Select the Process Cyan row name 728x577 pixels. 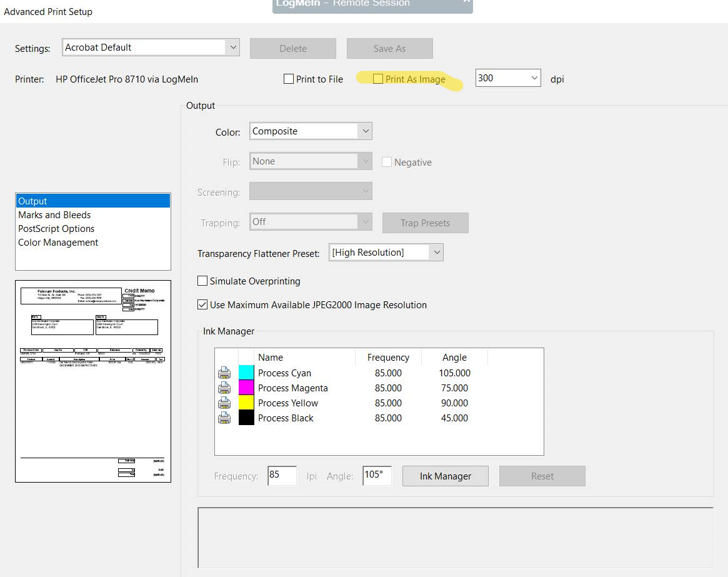click(284, 373)
